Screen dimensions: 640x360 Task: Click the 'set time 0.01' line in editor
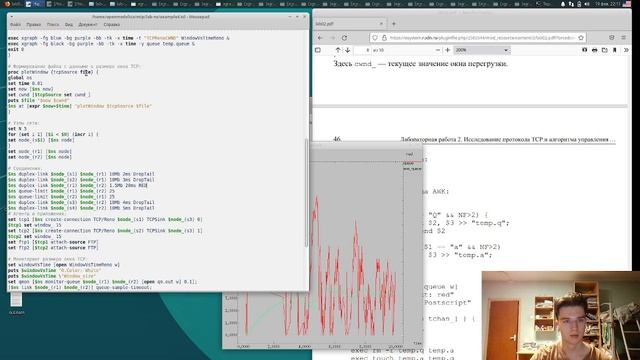25,83
